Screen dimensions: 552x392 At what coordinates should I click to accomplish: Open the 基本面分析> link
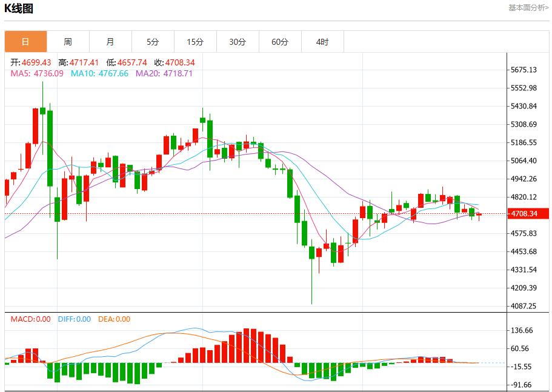(528, 8)
